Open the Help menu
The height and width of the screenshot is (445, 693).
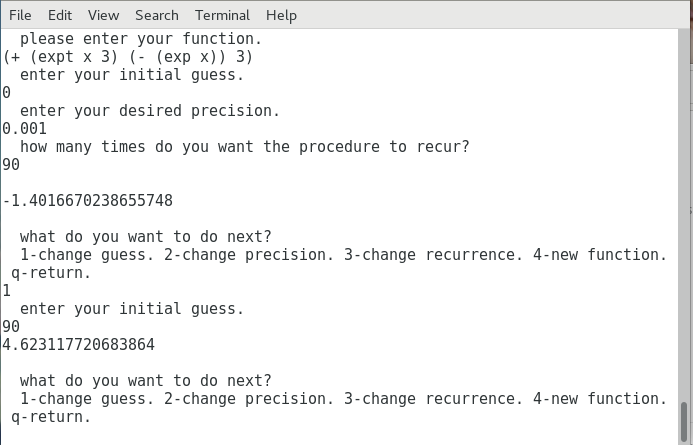[x=281, y=15]
